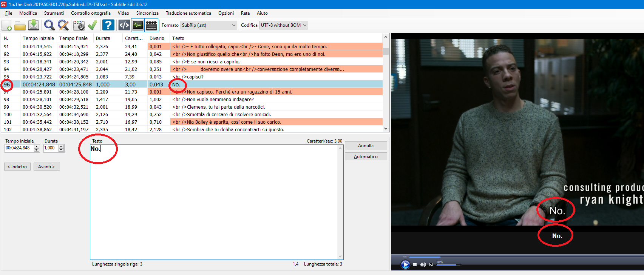Screen dimensions: 644x275
Task: Adjust the 82% volume slider
Action: 449,265
